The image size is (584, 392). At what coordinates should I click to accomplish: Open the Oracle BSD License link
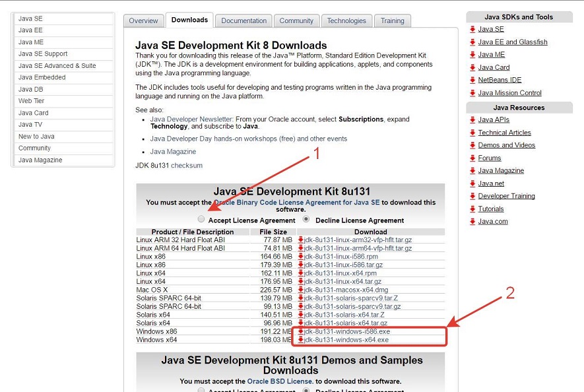coord(280,381)
